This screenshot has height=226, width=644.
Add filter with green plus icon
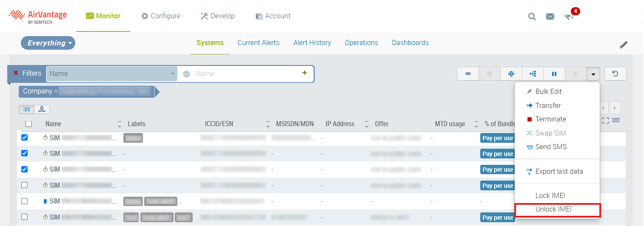point(304,73)
